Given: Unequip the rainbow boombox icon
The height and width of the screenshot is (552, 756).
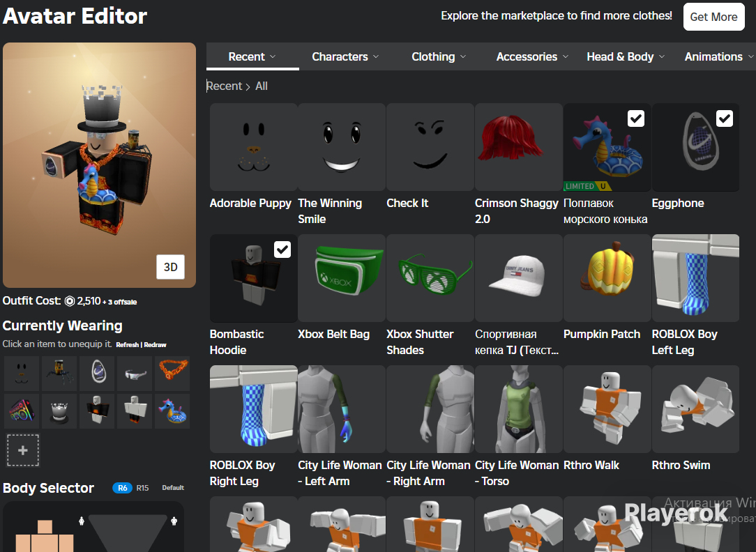Looking at the screenshot, I should pyautogui.click(x=22, y=411).
